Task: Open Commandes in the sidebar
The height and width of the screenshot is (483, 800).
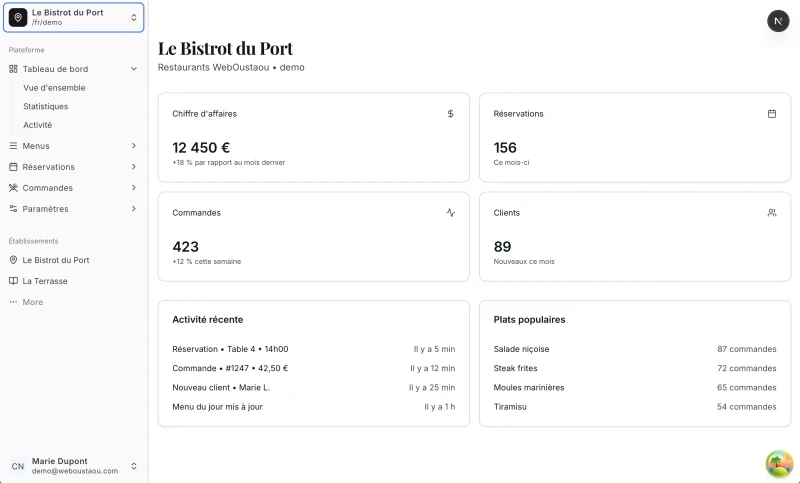Action: [73, 188]
